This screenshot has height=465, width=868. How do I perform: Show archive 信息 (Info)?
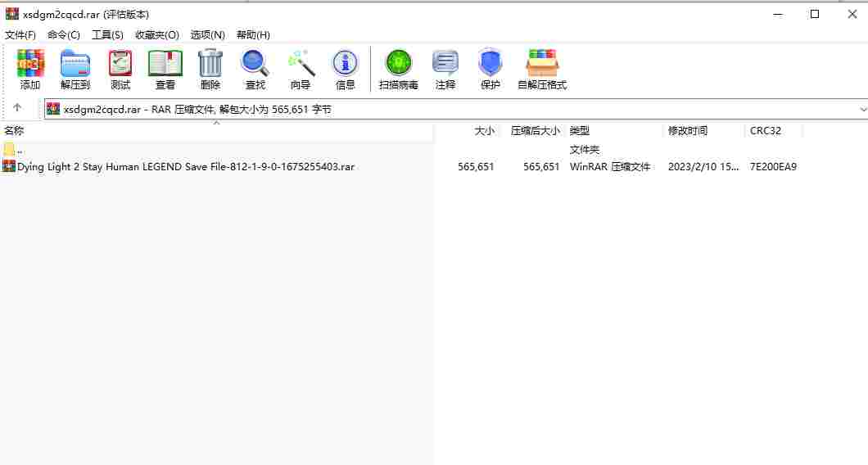coord(346,70)
